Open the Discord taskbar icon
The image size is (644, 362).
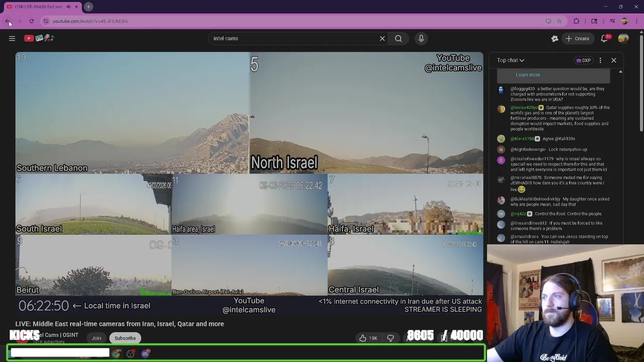[x=145, y=353]
